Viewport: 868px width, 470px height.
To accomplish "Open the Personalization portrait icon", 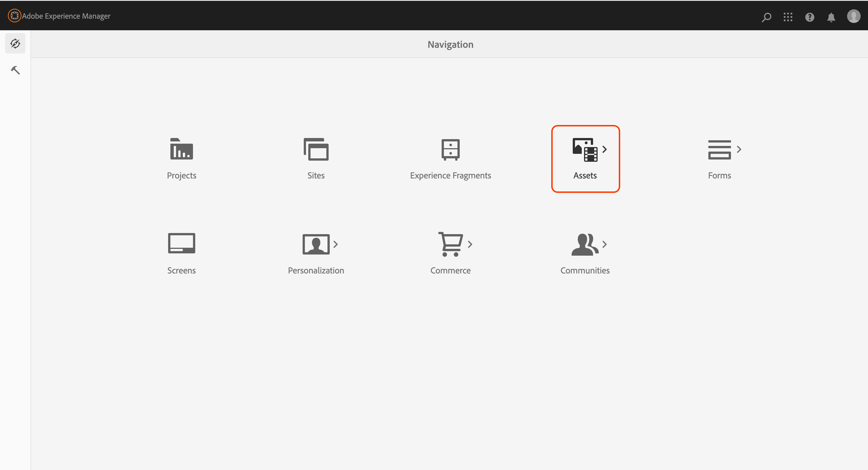I will 316,244.
